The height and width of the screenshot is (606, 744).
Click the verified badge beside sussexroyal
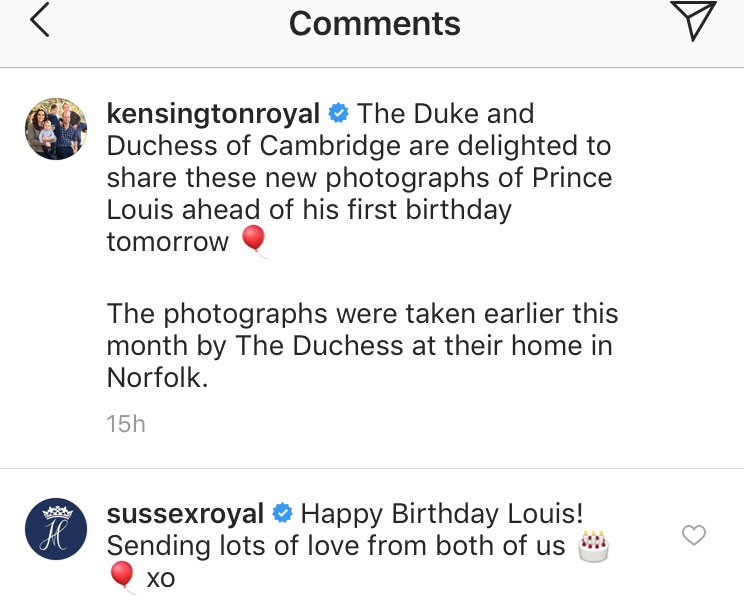[282, 514]
